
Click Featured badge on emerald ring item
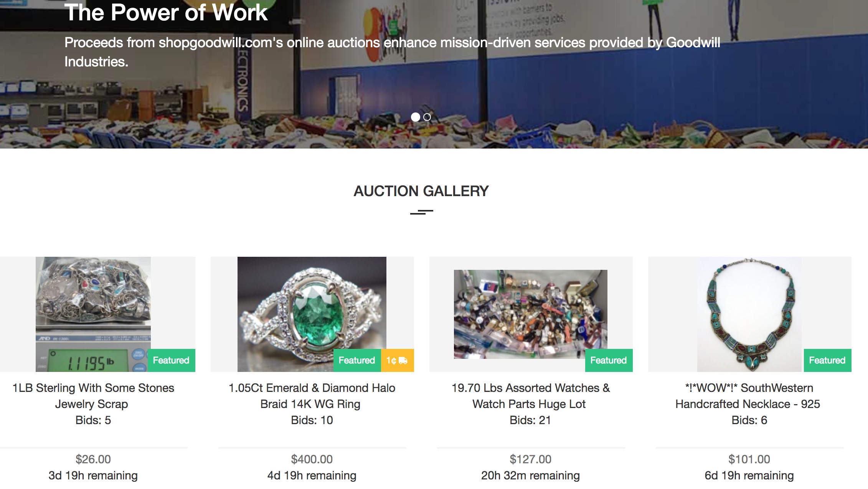357,360
